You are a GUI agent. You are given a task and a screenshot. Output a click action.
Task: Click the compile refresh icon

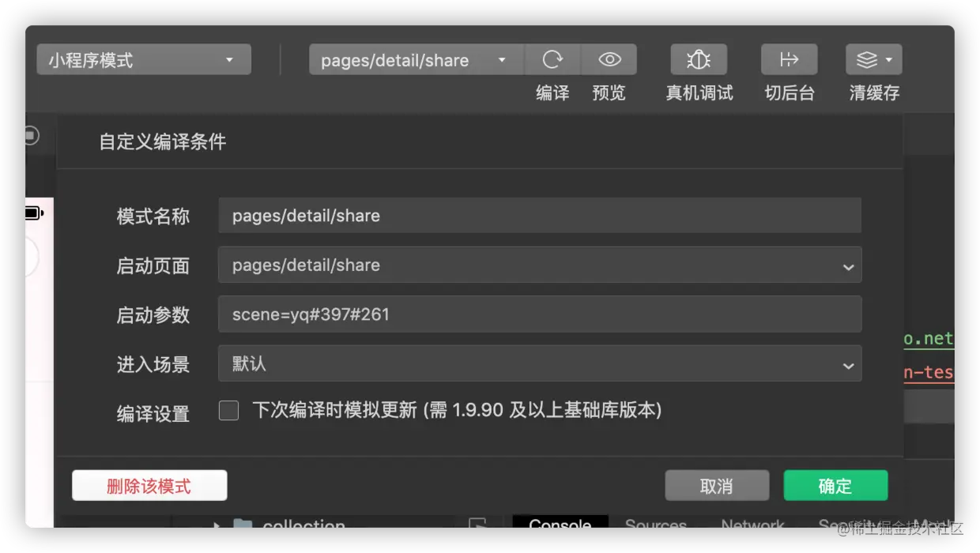click(552, 60)
